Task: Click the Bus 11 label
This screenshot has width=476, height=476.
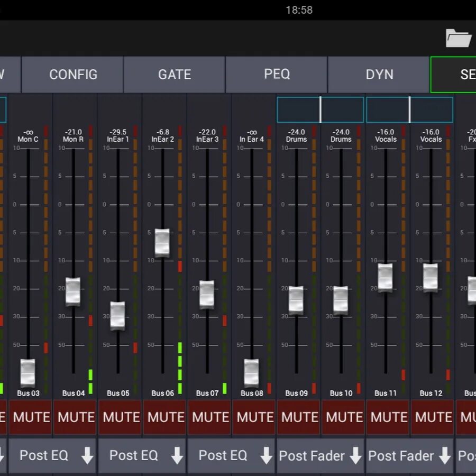Action: [x=386, y=393]
